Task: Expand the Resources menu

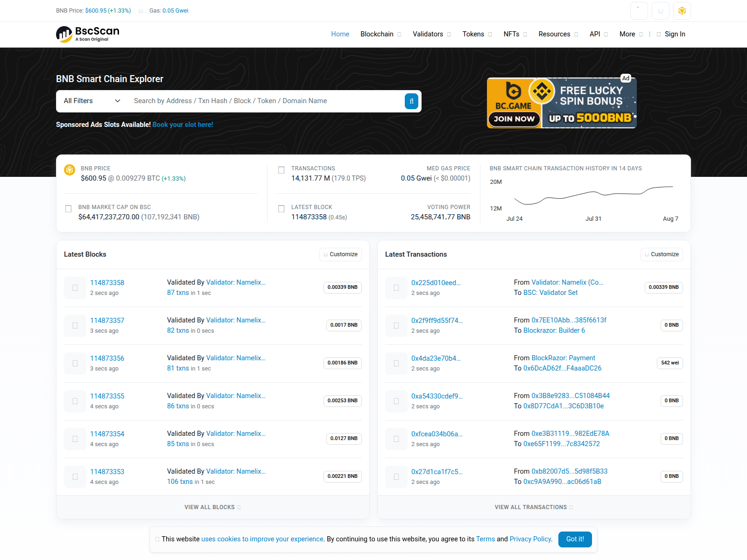Action: point(558,34)
